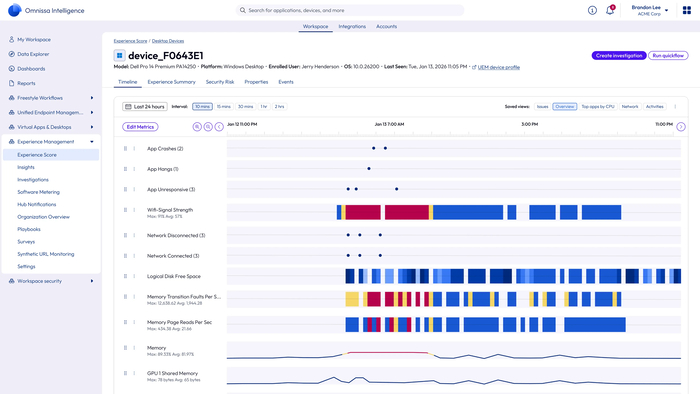Screen dimensions: 700x394
Task: Click drag handle for Wifi-Signal Strength row
Action: (x=125, y=210)
